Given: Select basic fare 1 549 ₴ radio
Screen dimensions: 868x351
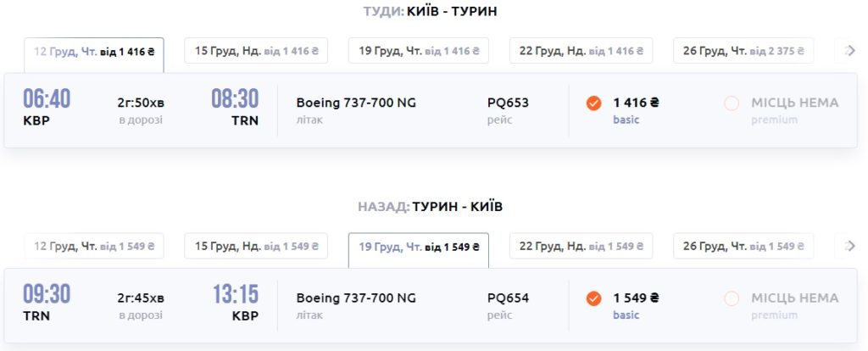Looking at the screenshot, I should pos(594,298).
